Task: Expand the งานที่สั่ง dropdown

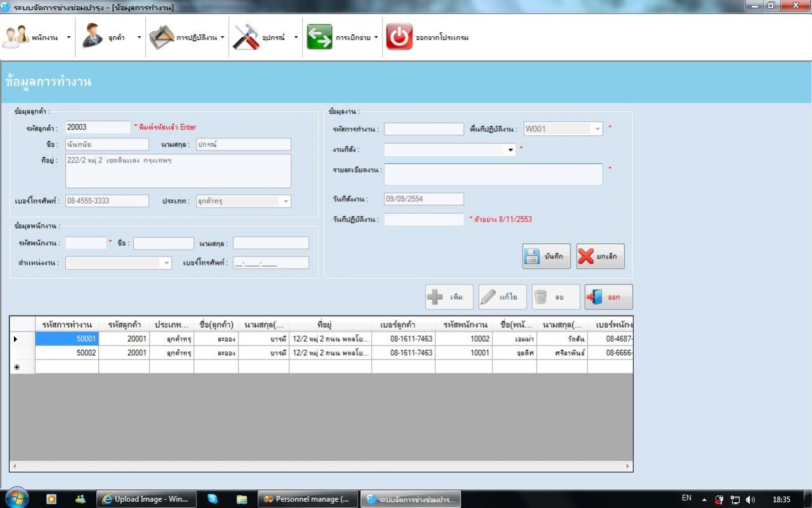Action: tap(510, 150)
